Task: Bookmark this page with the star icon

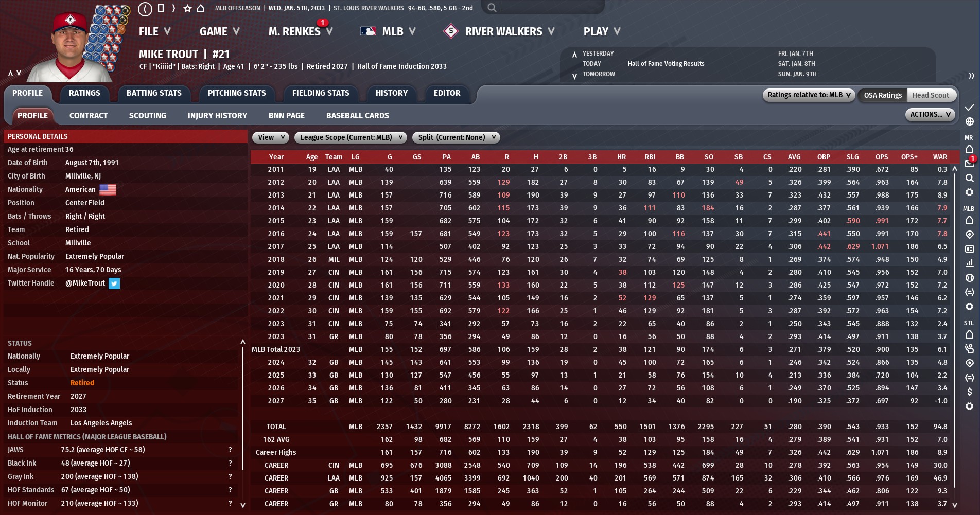Action: [187, 8]
